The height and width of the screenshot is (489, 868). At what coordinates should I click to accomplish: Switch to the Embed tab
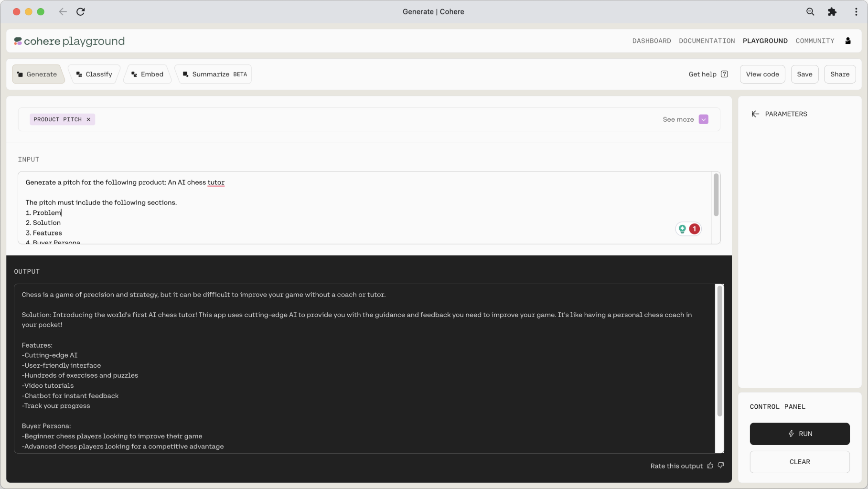point(148,74)
